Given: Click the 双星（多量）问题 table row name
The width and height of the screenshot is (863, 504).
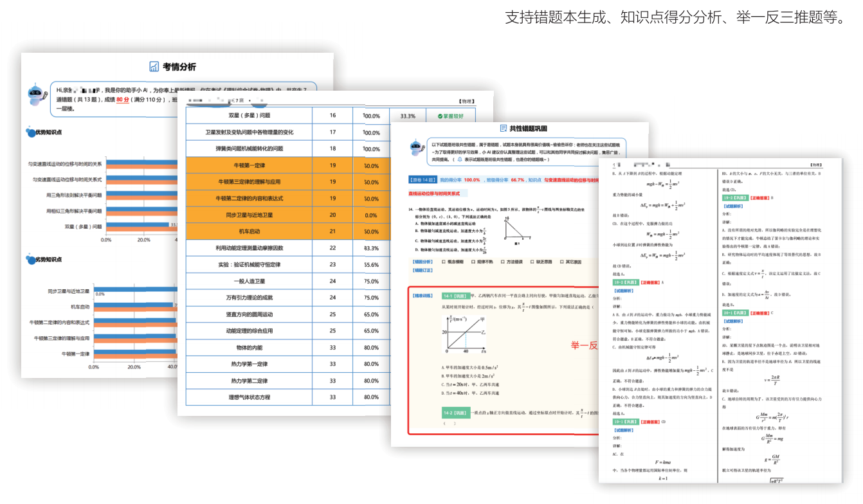Looking at the screenshot, I should (x=250, y=116).
